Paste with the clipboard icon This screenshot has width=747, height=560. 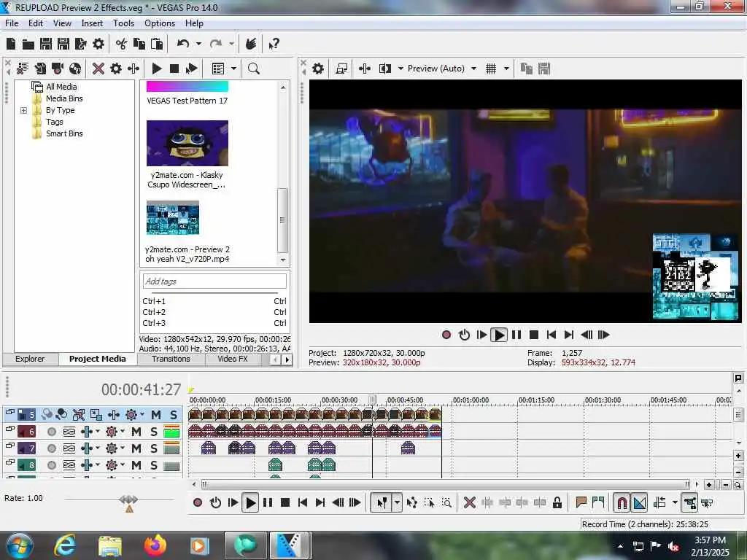157,44
